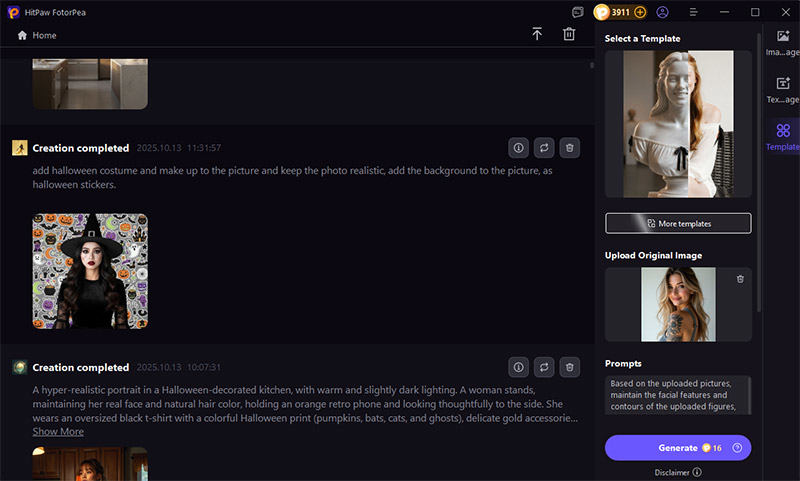800x481 pixels.
Task: Show info for the 10:07:31 creation
Action: click(x=518, y=367)
